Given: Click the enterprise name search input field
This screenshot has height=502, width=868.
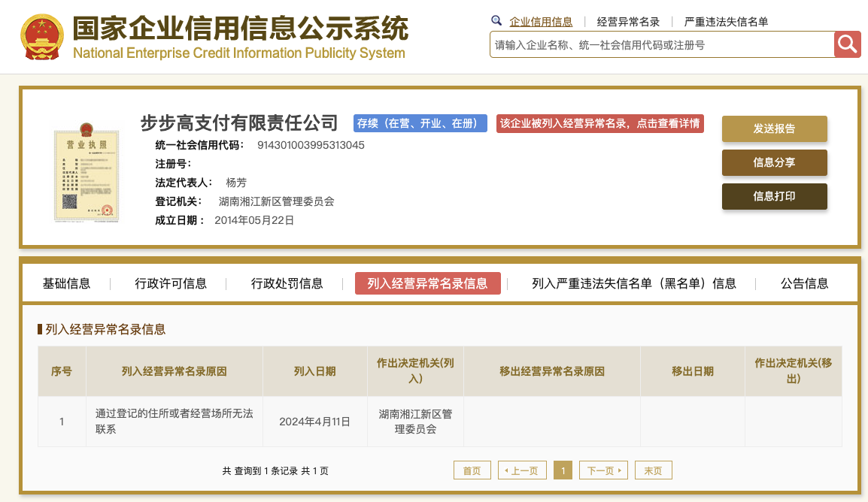Looking at the screenshot, I should pyautogui.click(x=662, y=45).
